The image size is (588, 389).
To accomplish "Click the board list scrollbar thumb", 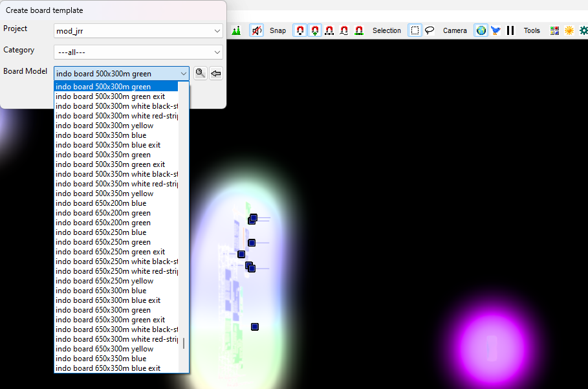I will [183, 343].
